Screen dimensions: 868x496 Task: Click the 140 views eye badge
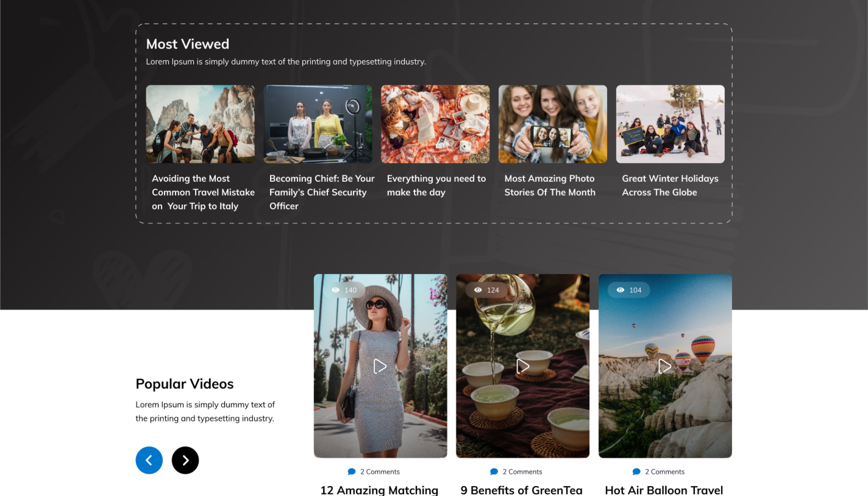344,290
